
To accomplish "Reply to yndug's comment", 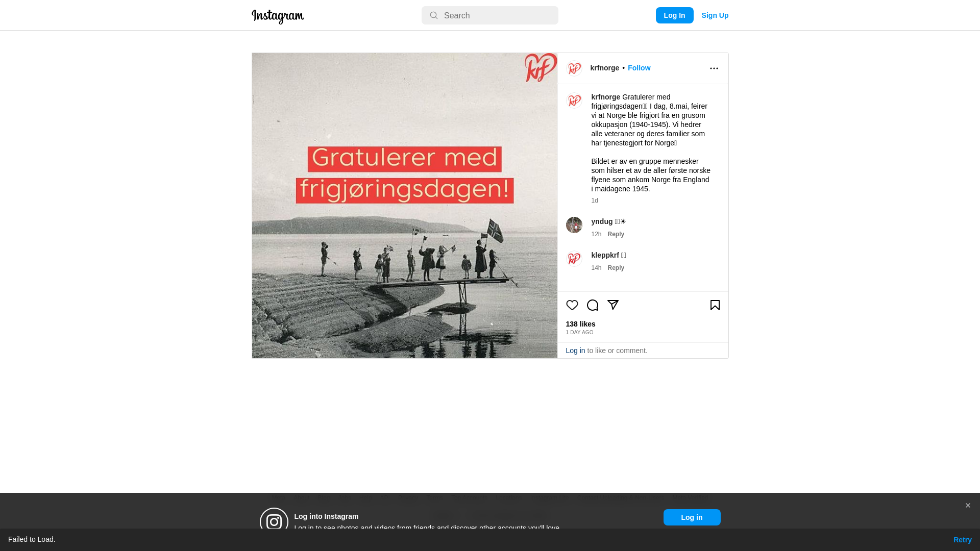I will click(x=616, y=234).
